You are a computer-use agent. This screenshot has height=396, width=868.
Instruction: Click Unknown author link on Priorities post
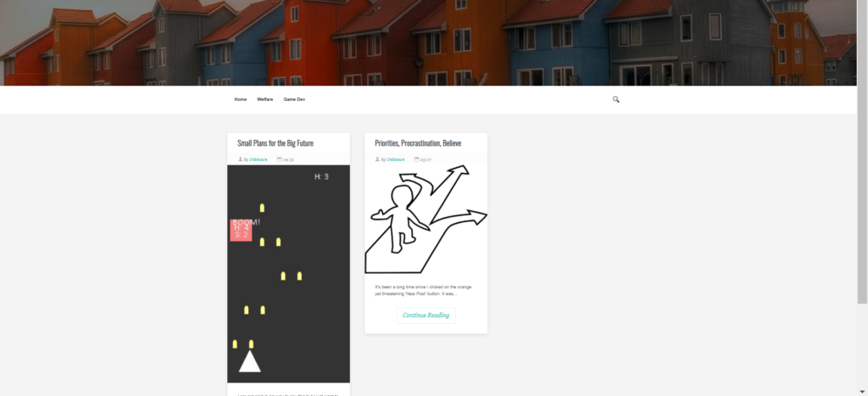tap(395, 159)
